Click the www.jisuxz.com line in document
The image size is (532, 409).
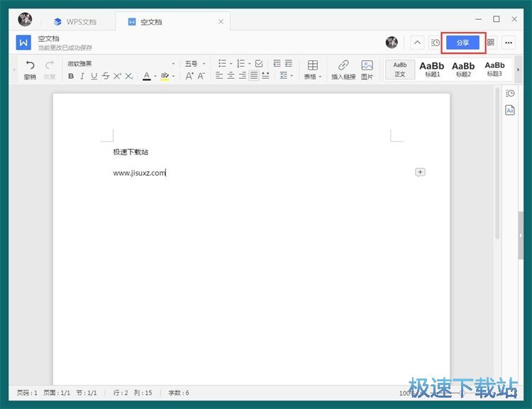[x=140, y=173]
